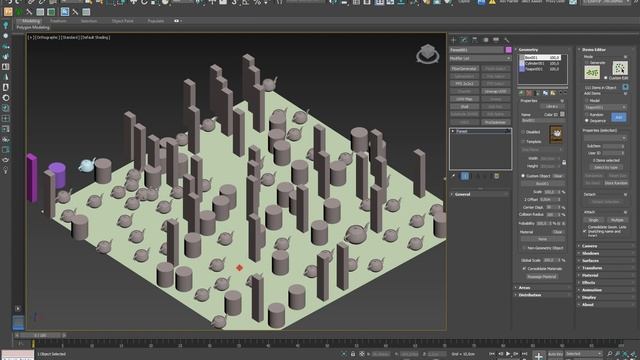
Task: Check the Disabled checkbox
Action: pos(523,132)
